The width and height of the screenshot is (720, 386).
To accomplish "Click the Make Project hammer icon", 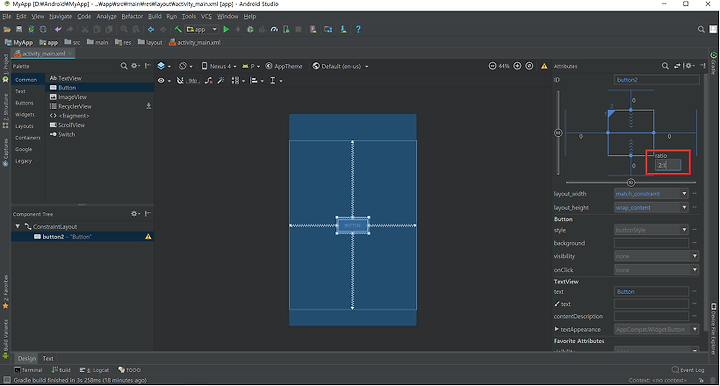I will pos(178,29).
